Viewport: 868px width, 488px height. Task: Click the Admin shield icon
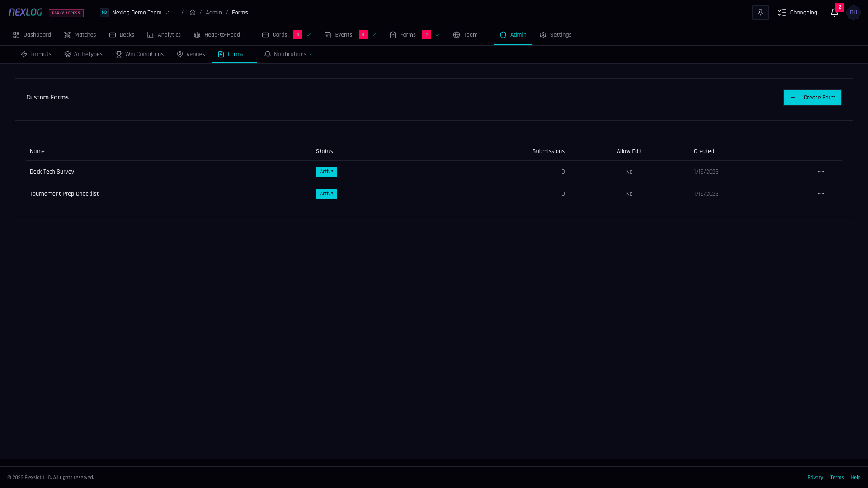(503, 35)
